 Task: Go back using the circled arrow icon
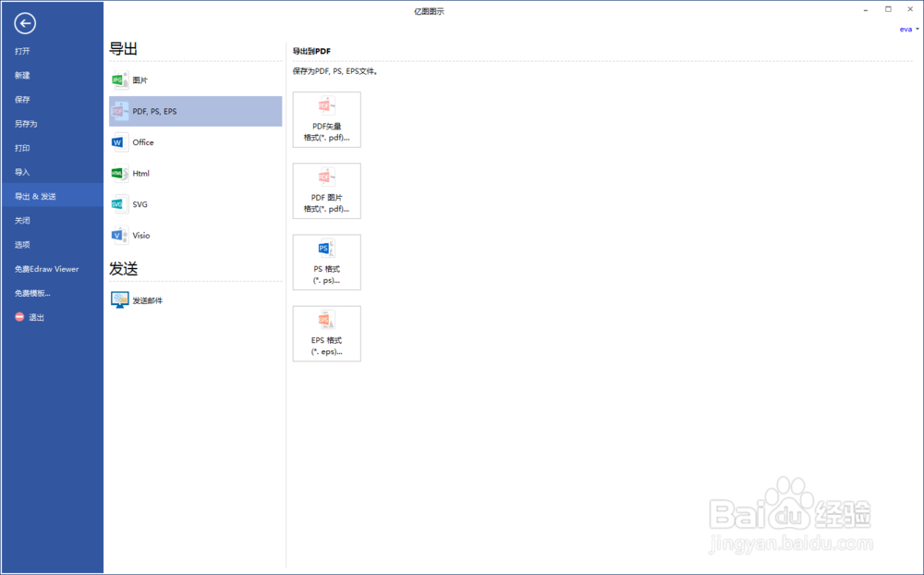(25, 24)
